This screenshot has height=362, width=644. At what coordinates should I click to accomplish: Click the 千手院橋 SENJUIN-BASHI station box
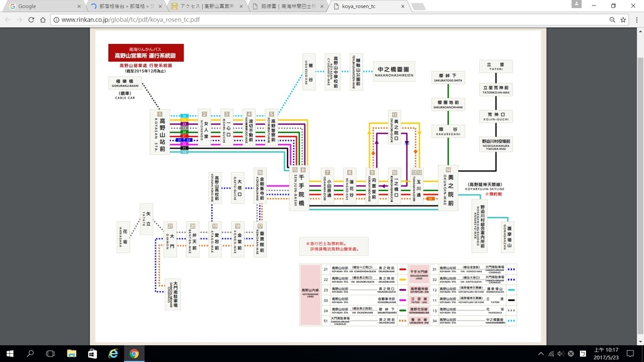299,189
